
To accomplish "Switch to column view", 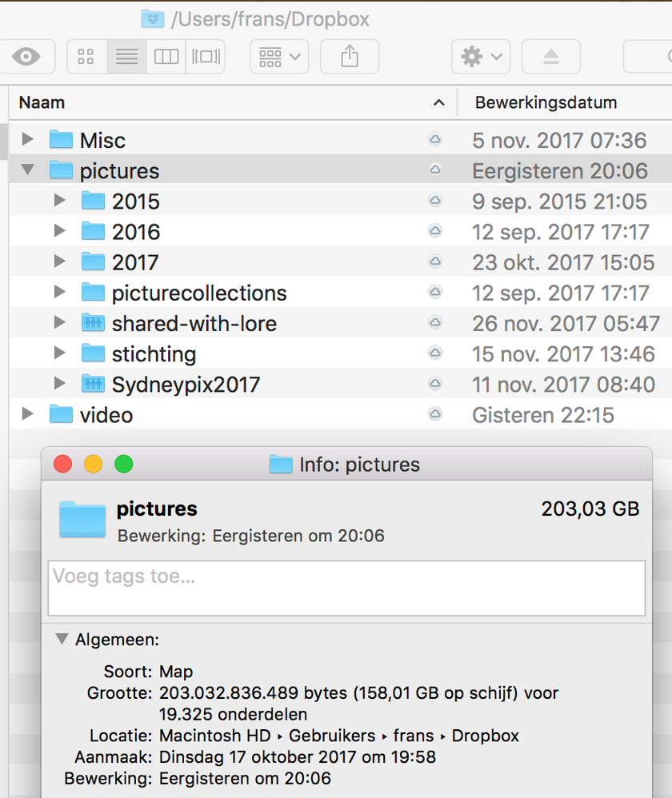I will (x=166, y=56).
